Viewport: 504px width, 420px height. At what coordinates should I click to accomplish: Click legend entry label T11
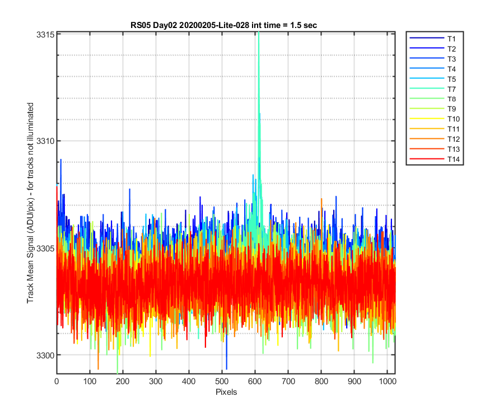click(454, 129)
